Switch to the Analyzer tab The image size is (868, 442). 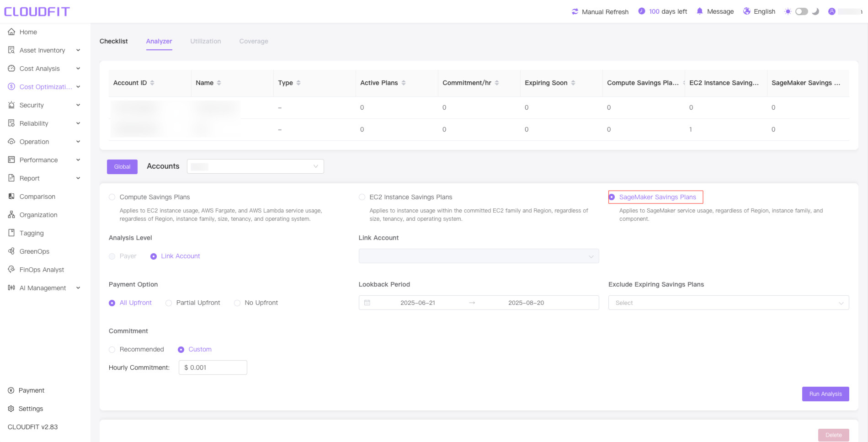159,41
